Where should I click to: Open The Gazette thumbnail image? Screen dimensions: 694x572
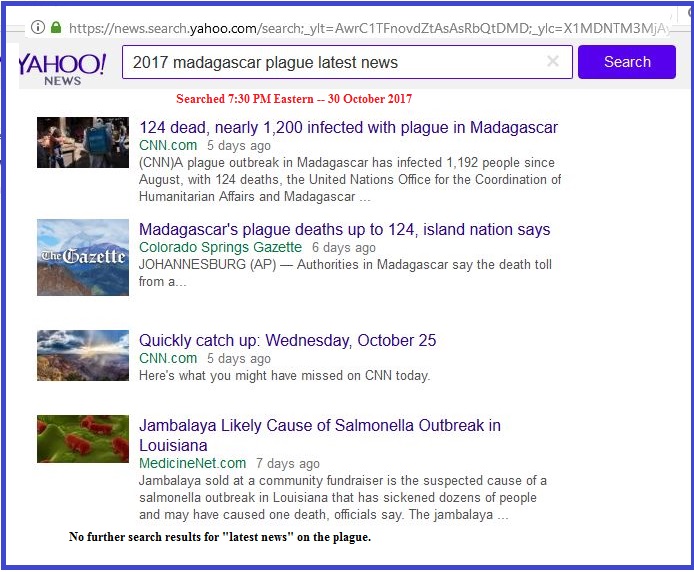(x=83, y=257)
